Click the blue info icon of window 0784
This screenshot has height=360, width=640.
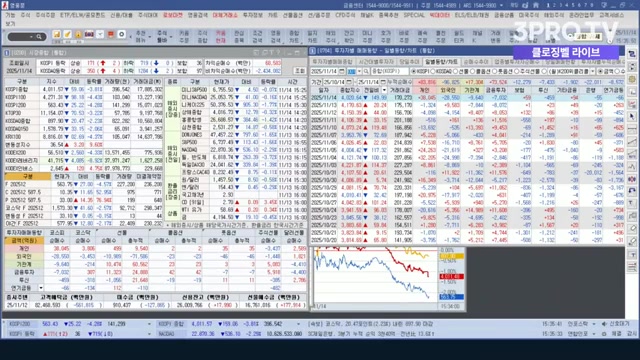[x=313, y=51]
